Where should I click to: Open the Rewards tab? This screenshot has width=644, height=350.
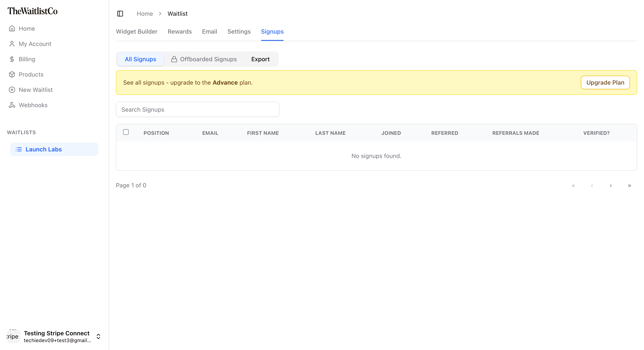180,31
